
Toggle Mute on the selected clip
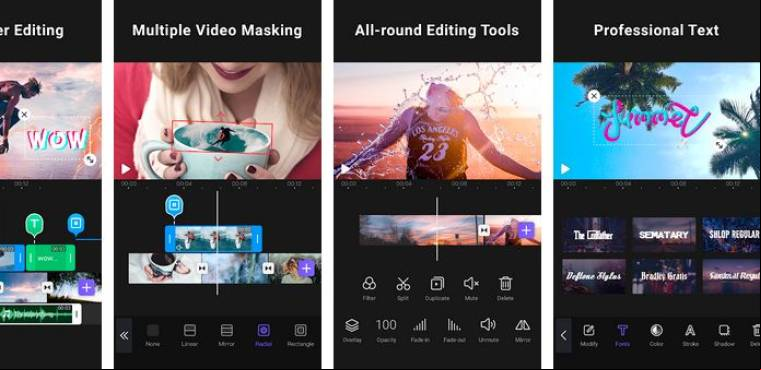(x=471, y=283)
